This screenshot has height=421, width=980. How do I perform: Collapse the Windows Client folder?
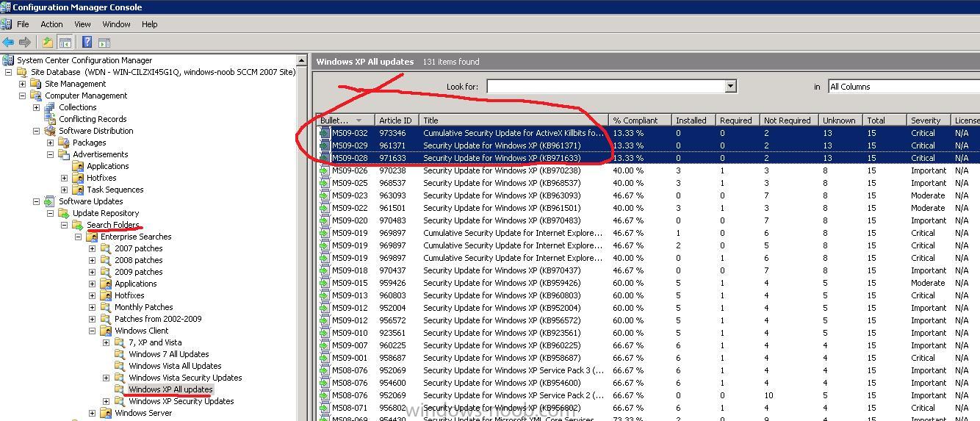pos(92,331)
